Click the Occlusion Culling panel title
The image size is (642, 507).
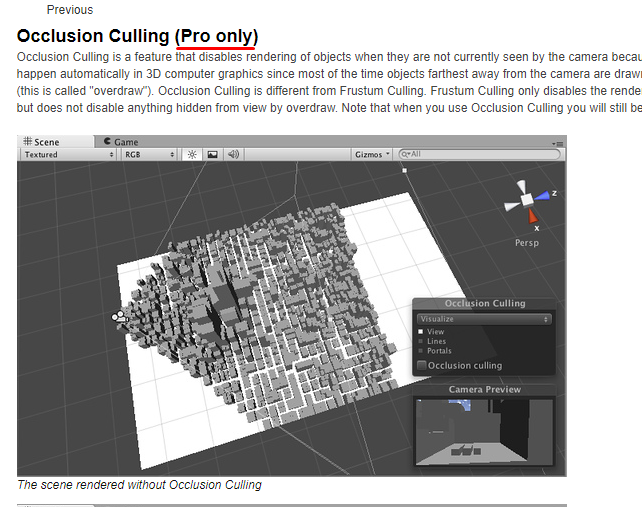point(485,303)
